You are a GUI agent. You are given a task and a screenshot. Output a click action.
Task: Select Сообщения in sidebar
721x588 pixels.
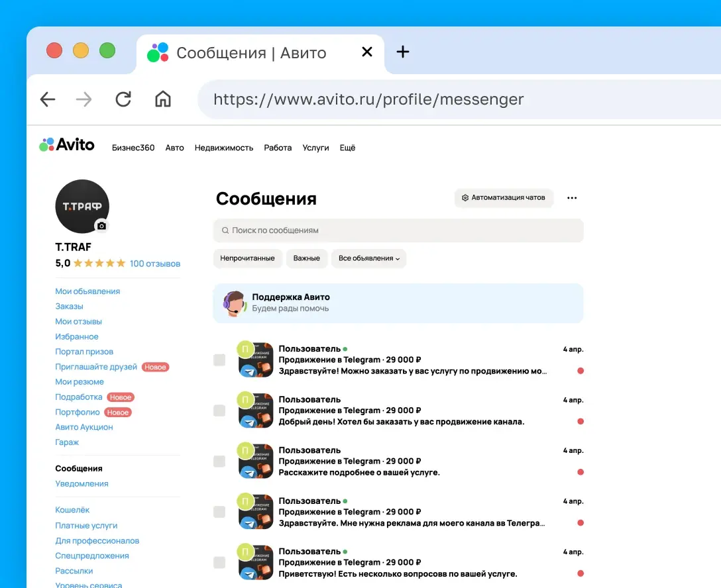click(x=79, y=469)
